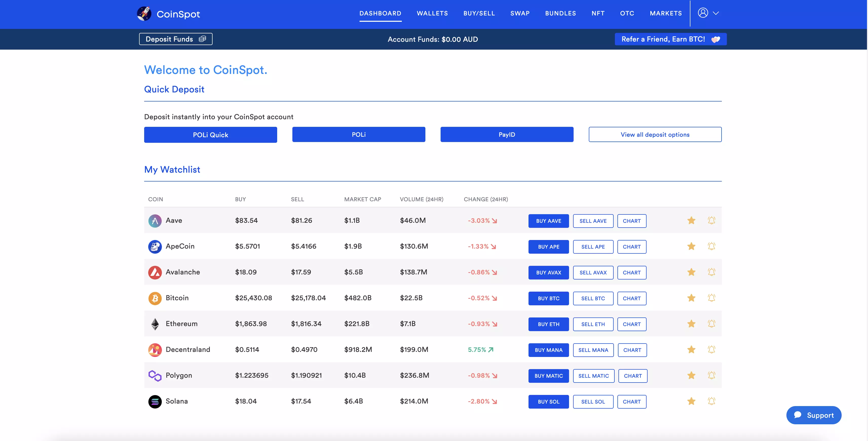Set a price alert bell for ApeCoin
Image resolution: width=868 pixels, height=441 pixels.
click(711, 246)
